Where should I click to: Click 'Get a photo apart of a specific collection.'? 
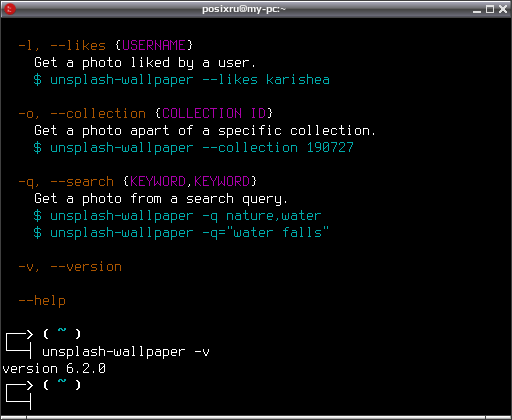[x=205, y=131]
